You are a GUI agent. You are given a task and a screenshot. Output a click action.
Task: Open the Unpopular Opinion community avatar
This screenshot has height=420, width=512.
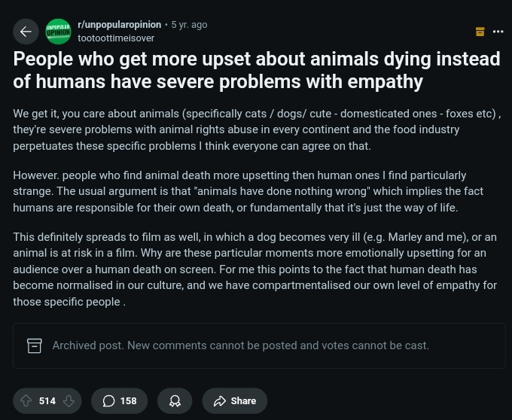[58, 32]
